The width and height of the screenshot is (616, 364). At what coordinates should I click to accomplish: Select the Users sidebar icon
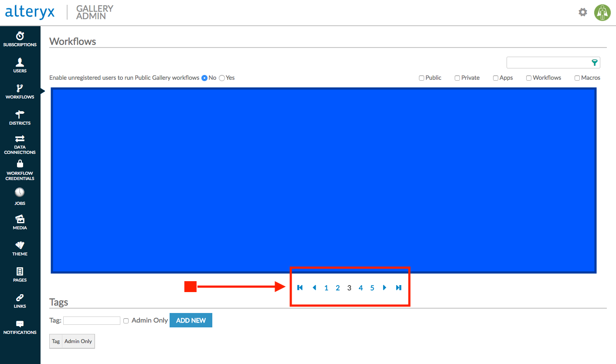point(20,65)
